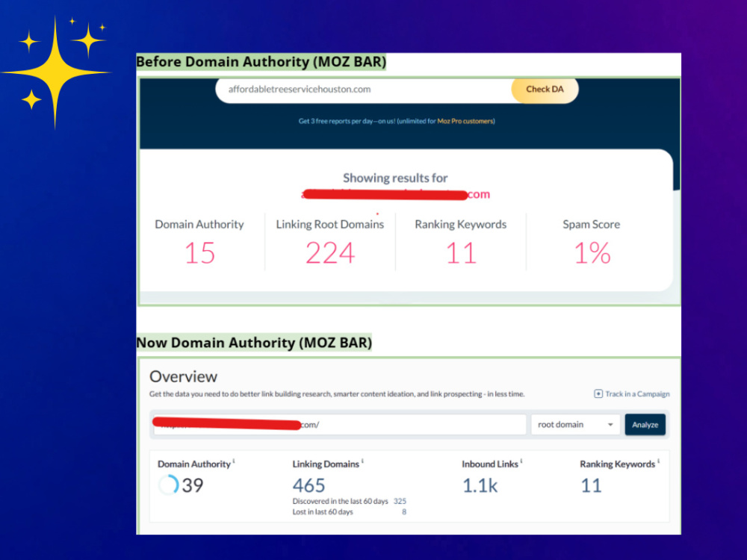Click the Track in a Campaign plus icon

click(598, 393)
